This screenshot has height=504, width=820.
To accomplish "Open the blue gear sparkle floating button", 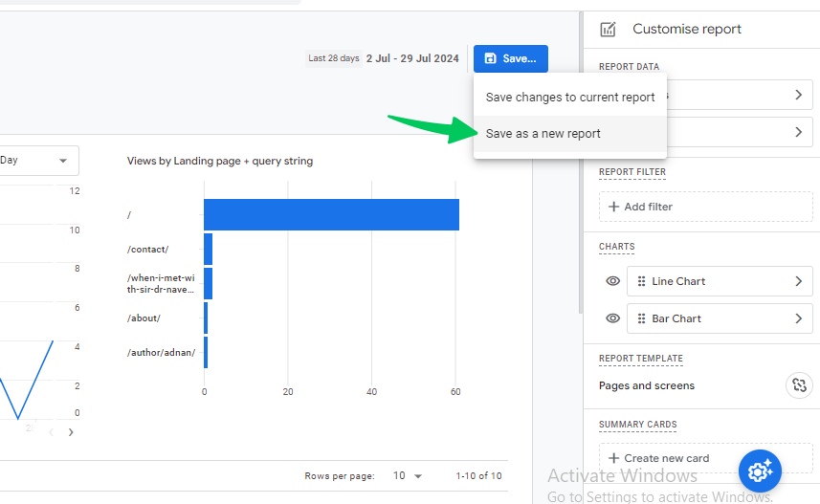I will pyautogui.click(x=760, y=471).
